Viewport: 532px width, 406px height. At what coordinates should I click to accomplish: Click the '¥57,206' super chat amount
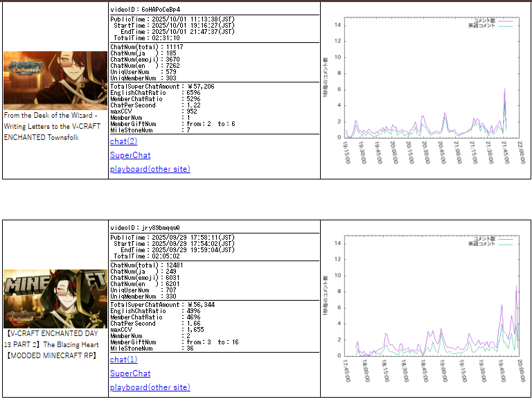(201, 87)
